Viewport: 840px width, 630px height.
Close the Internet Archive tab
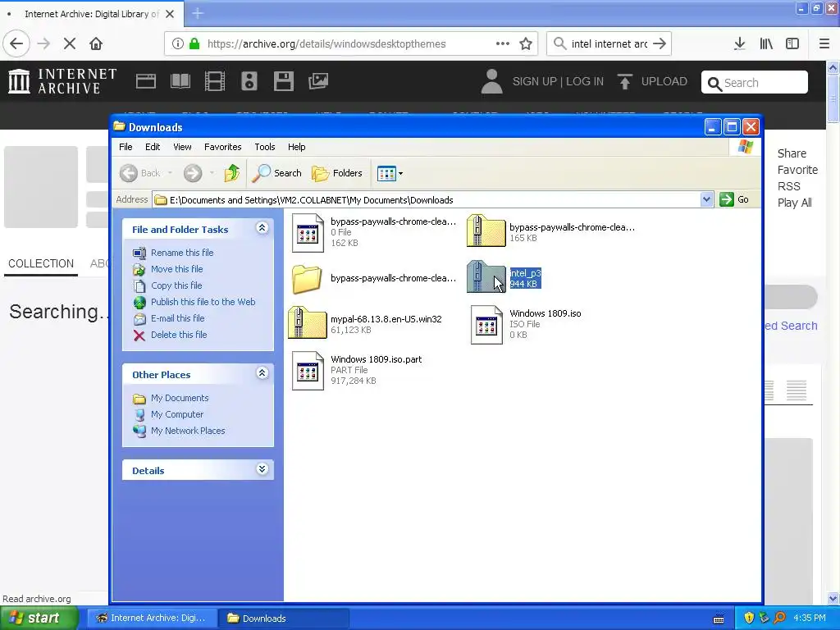170,14
